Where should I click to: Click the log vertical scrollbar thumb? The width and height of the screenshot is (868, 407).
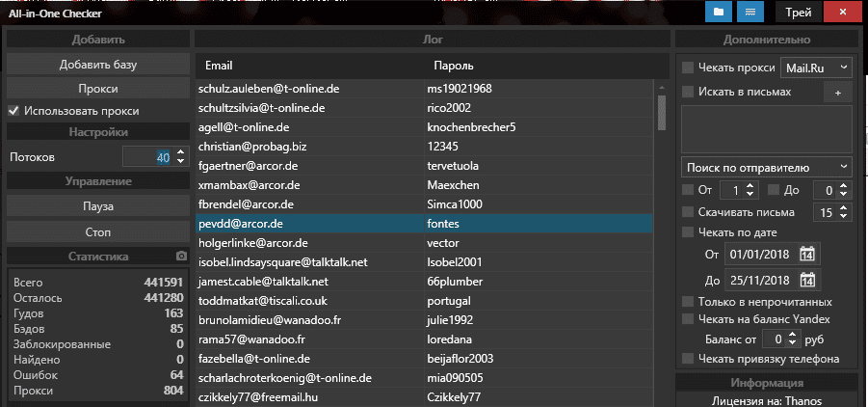(x=662, y=113)
